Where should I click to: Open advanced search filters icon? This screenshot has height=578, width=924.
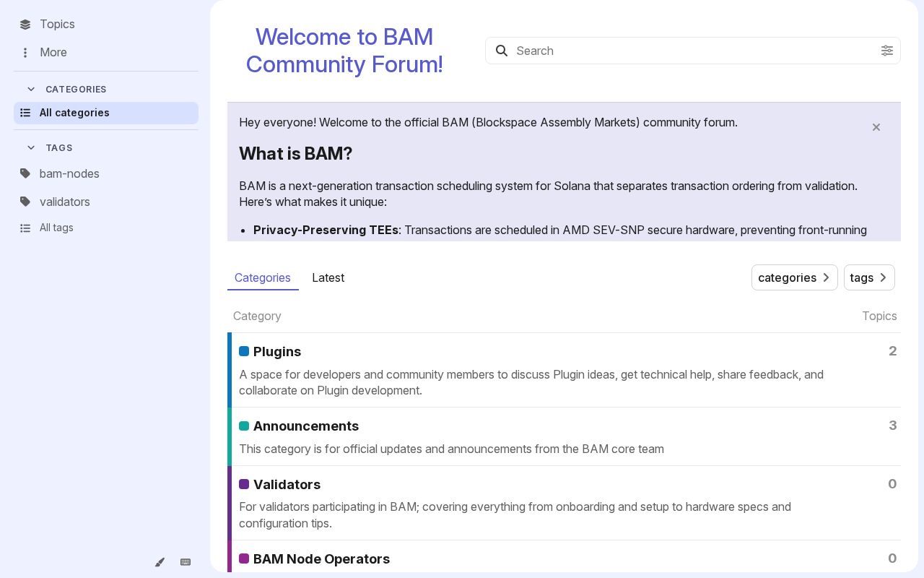[x=887, y=51]
